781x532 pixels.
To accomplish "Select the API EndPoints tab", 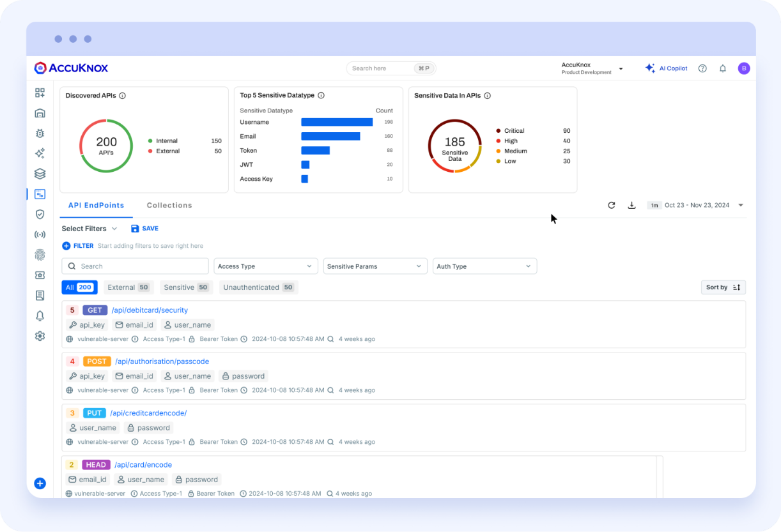I will [96, 205].
